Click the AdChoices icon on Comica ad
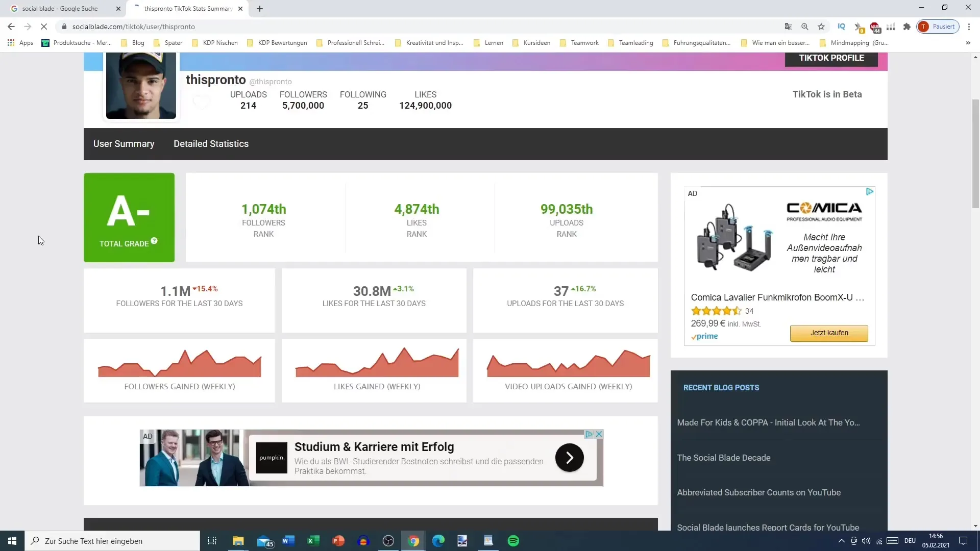980x551 pixels. (x=870, y=191)
